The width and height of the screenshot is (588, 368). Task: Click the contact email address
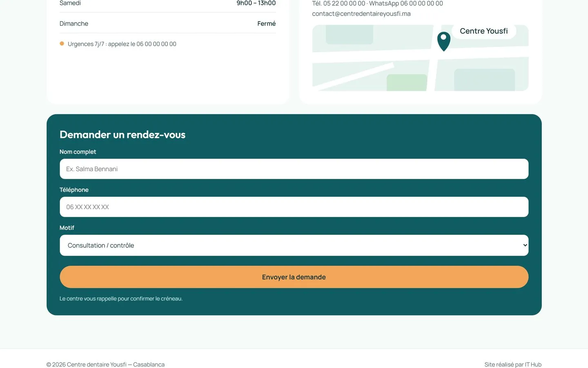[361, 13]
